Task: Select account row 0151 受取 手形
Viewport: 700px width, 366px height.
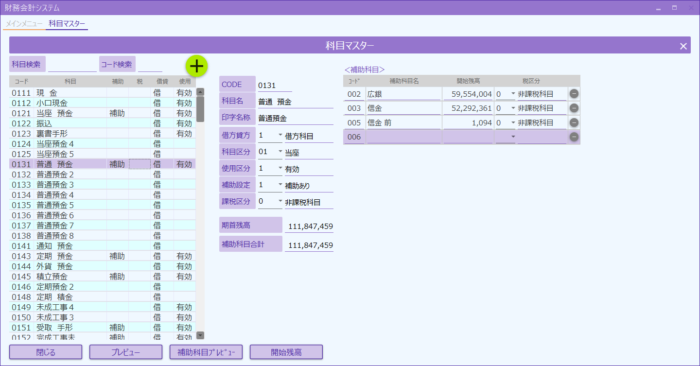Action: (102, 328)
